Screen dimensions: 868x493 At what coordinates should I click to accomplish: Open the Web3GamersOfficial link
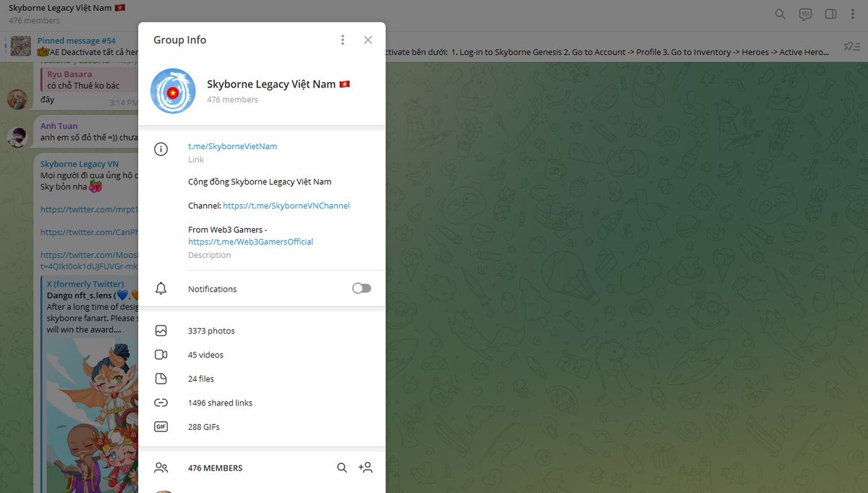pos(250,242)
